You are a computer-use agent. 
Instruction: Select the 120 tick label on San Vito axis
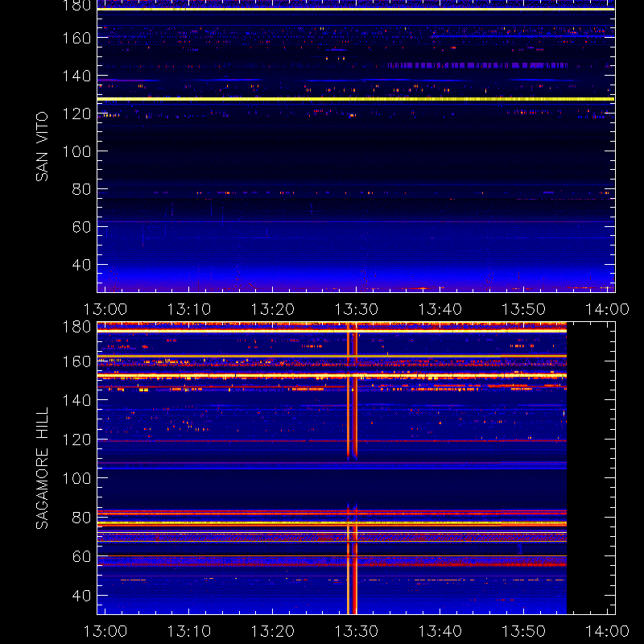(x=76, y=114)
